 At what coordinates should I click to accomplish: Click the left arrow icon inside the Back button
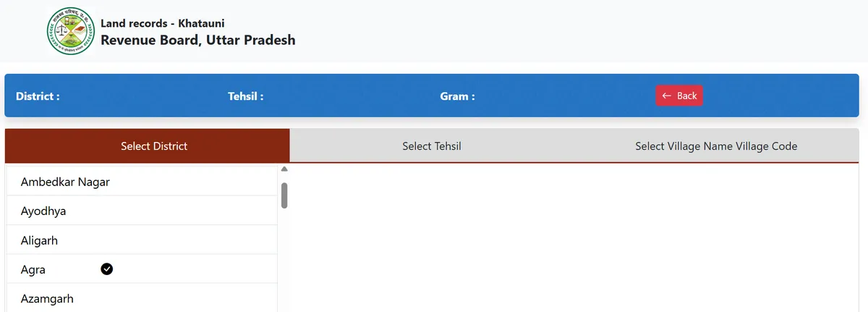[667, 96]
